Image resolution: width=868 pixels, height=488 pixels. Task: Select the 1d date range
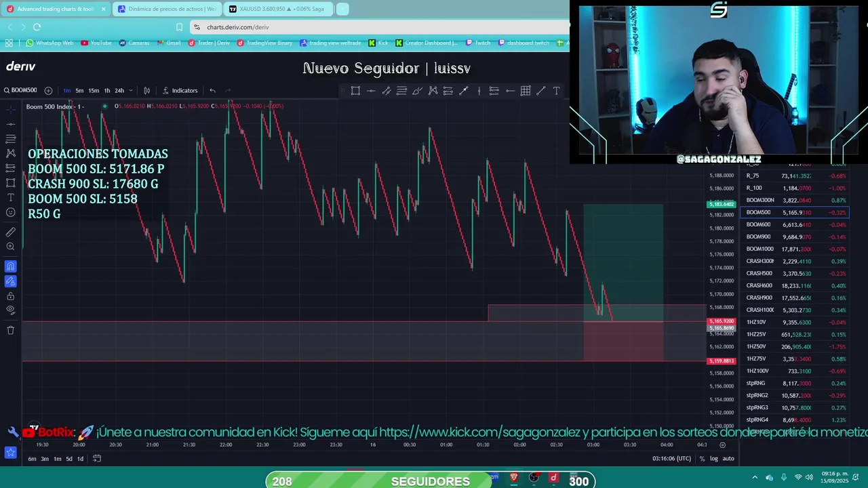point(80,459)
